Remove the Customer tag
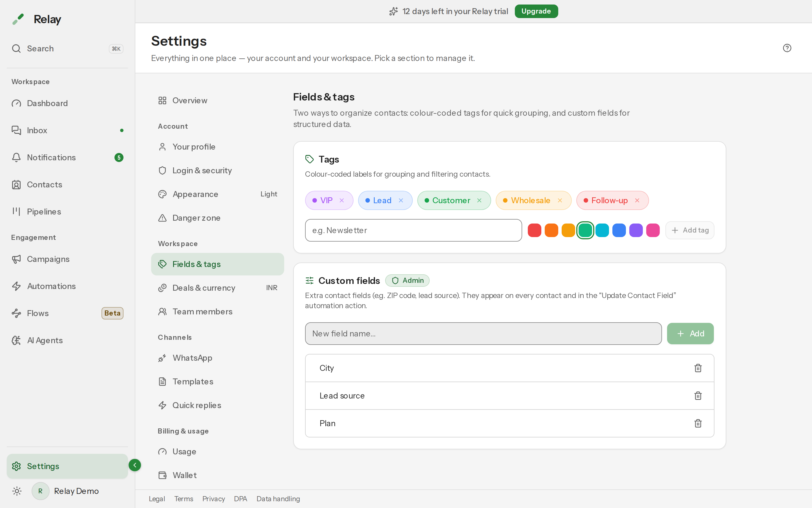This screenshot has height=508, width=812. [479, 201]
